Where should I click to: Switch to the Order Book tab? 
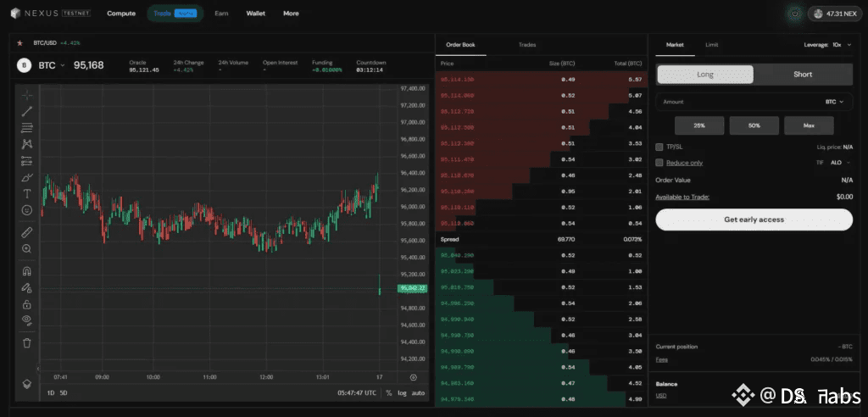pyautogui.click(x=460, y=45)
